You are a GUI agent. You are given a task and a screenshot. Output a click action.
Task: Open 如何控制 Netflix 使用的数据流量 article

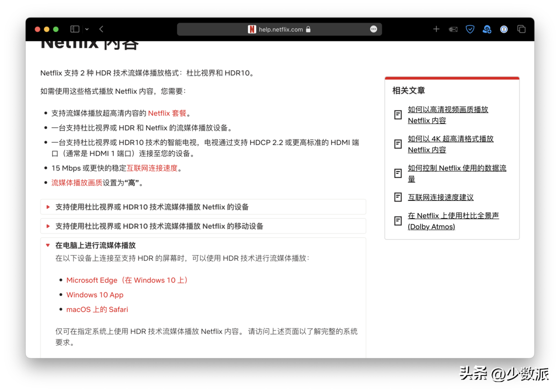(x=457, y=173)
